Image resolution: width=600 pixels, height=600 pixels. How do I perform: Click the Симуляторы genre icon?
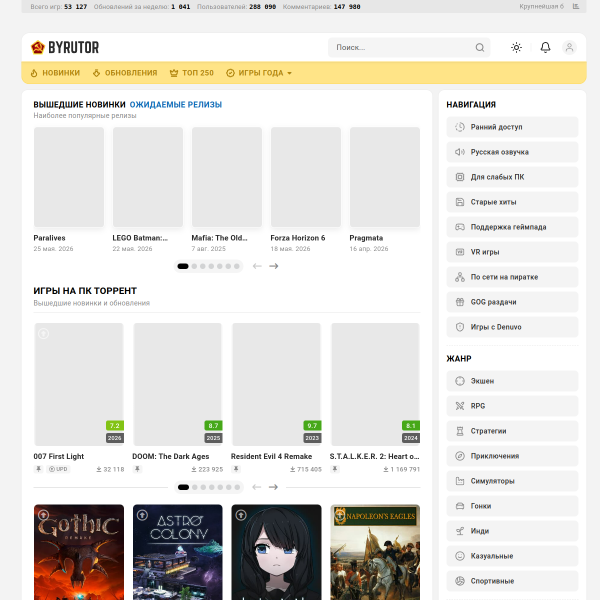(x=460, y=481)
